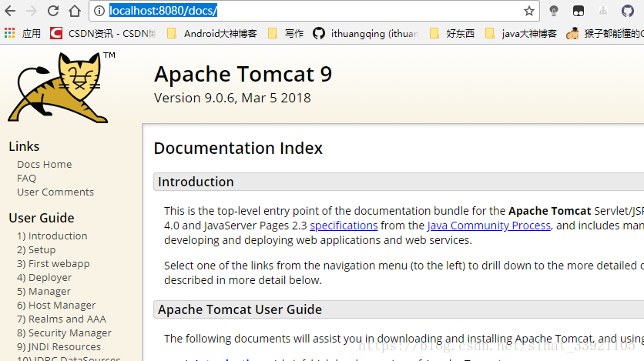Open 6) Host Manager guide
This screenshot has width=644, height=361.
(56, 306)
